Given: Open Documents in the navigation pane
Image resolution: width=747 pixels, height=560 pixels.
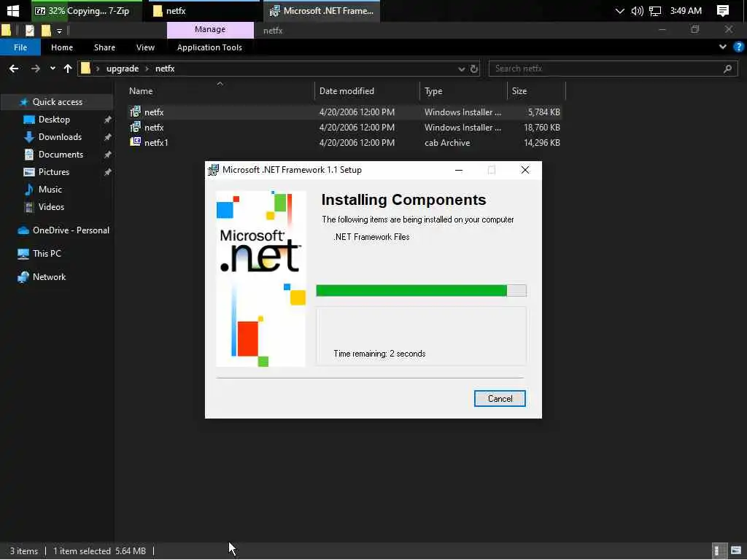Looking at the screenshot, I should click(x=61, y=155).
